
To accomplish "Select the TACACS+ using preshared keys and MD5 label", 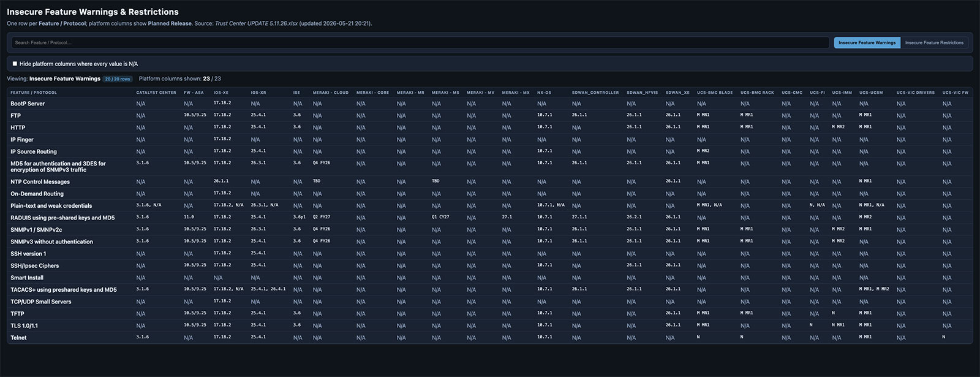I will (x=64, y=290).
